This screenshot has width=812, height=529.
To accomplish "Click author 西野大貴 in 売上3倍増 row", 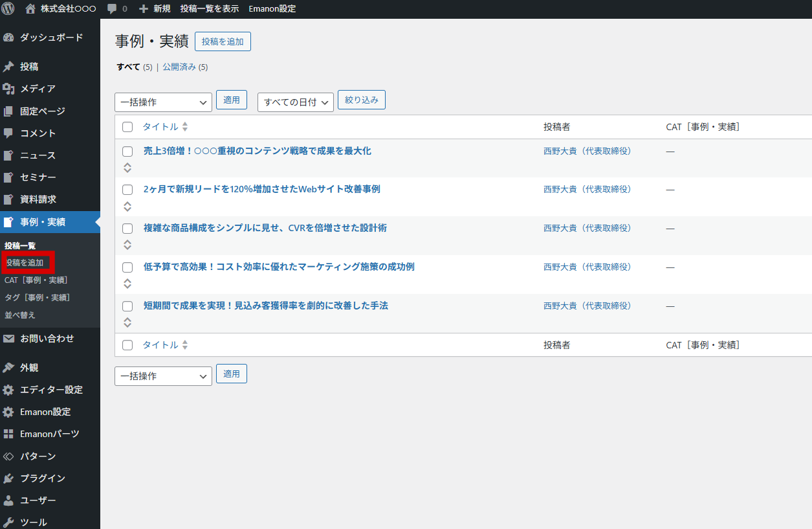I will tap(587, 151).
